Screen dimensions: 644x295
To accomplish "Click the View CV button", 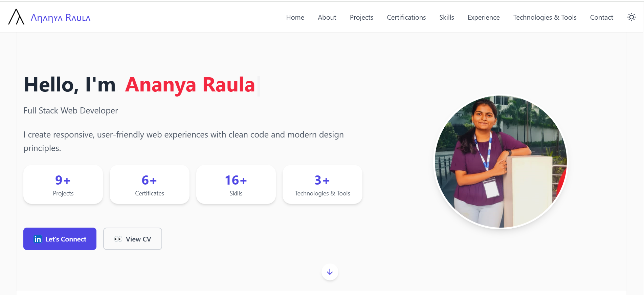I will (x=133, y=239).
